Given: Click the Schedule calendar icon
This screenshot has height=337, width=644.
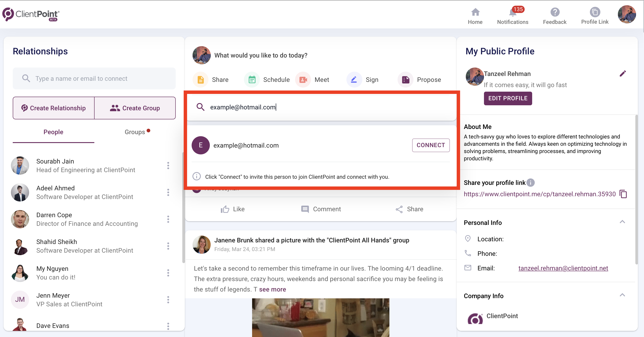Looking at the screenshot, I should pyautogui.click(x=252, y=80).
